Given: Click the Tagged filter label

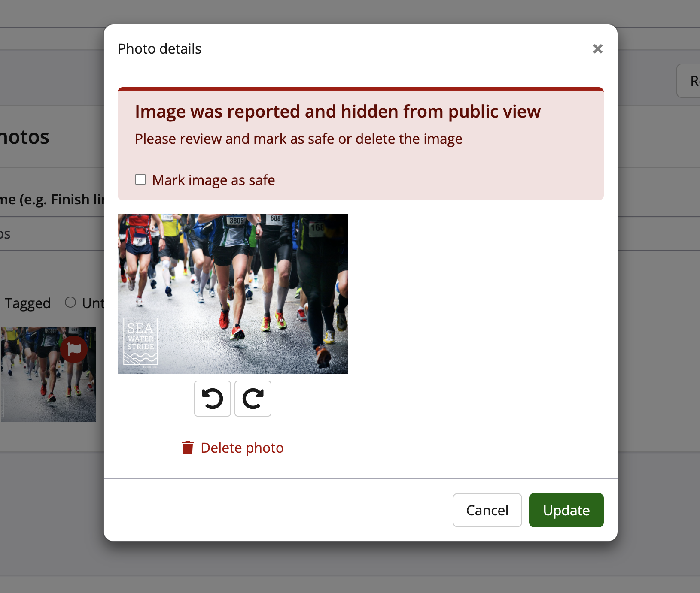Looking at the screenshot, I should point(27,303).
